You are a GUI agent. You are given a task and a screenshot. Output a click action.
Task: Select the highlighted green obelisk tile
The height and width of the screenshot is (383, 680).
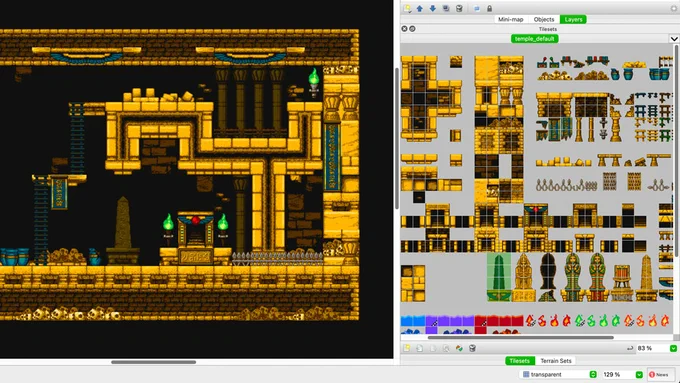(x=499, y=278)
